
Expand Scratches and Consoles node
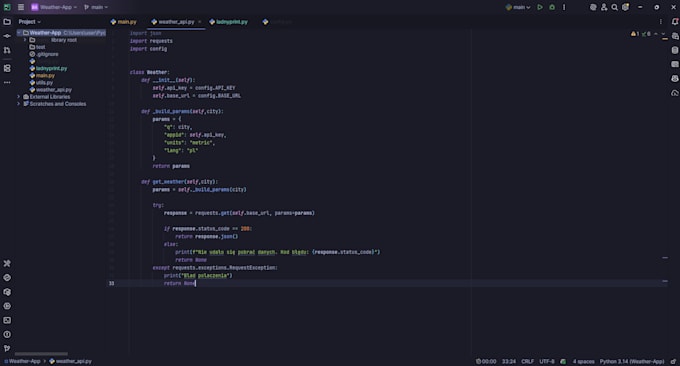[19, 104]
